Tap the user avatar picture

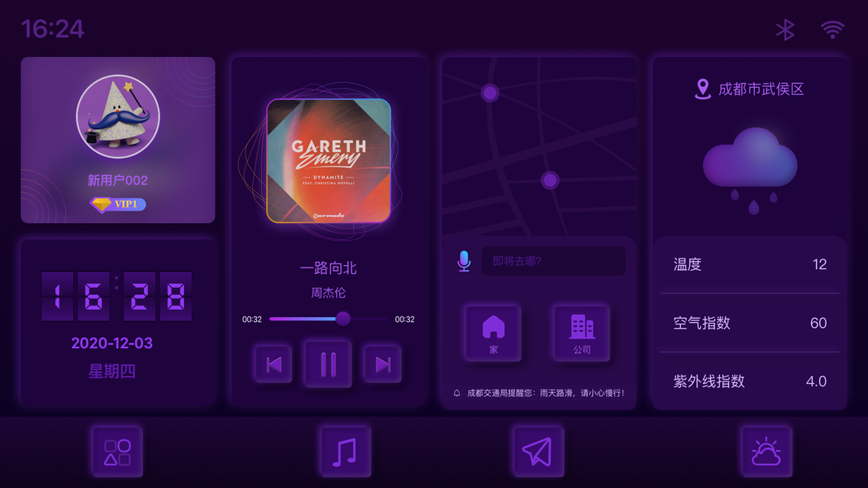tap(118, 117)
